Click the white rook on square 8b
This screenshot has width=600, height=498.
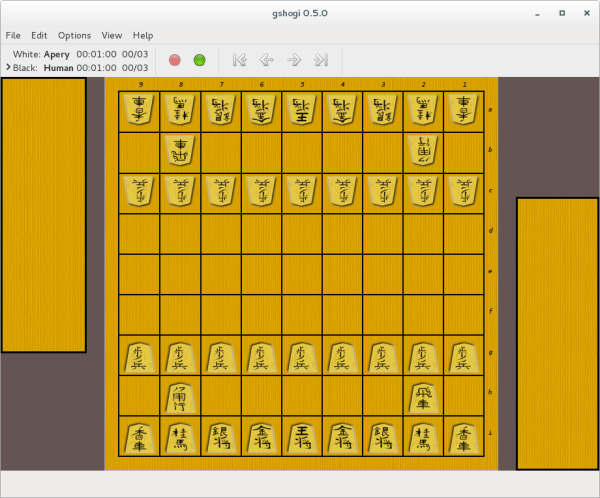pyautogui.click(x=180, y=152)
